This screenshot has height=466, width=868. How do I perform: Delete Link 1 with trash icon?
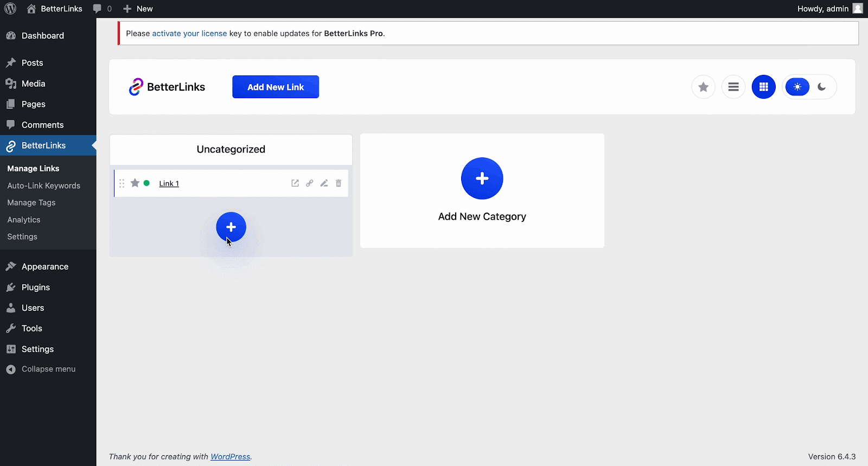point(339,183)
